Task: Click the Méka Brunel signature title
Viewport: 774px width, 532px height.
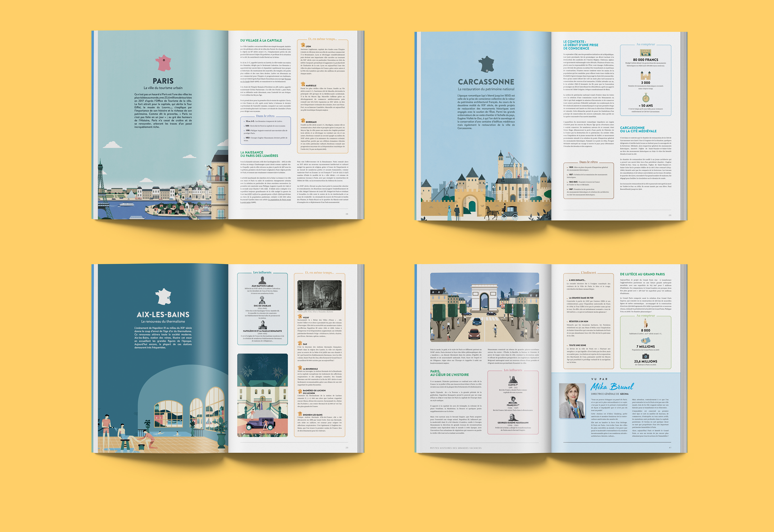Action: (x=612, y=387)
